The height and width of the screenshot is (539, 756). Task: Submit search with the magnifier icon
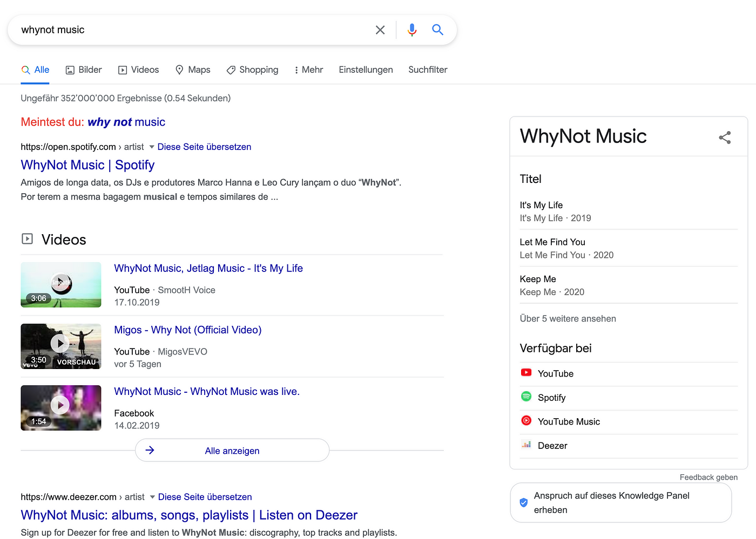tap(437, 30)
